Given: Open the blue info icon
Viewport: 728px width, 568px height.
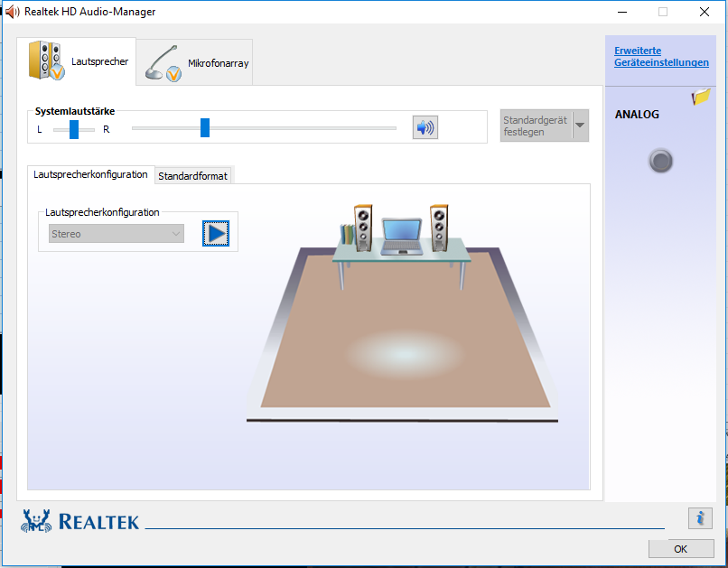Looking at the screenshot, I should click(x=700, y=518).
